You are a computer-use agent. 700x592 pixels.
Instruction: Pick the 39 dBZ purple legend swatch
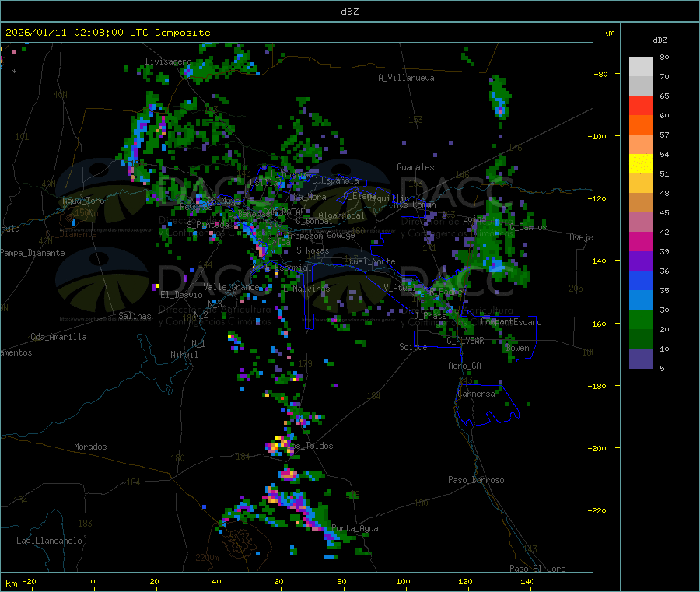[641, 261]
